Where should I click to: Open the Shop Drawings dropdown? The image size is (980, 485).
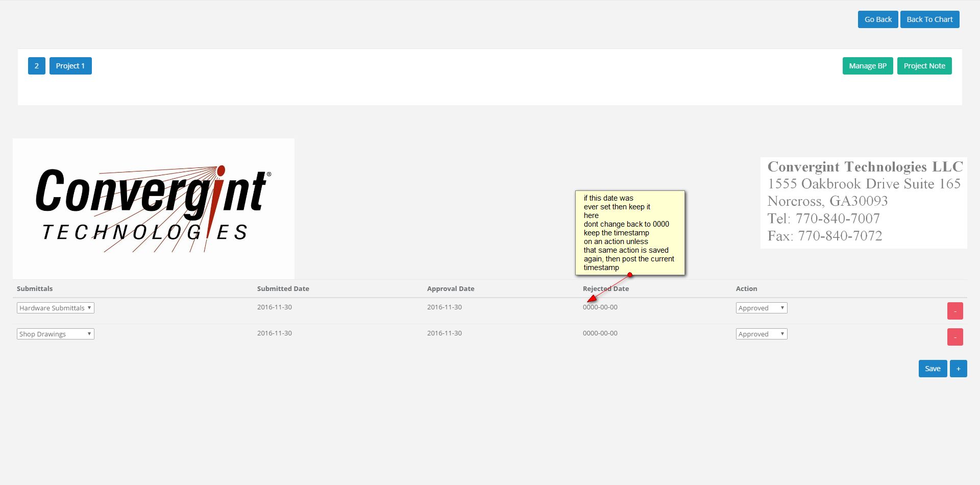pyautogui.click(x=56, y=334)
